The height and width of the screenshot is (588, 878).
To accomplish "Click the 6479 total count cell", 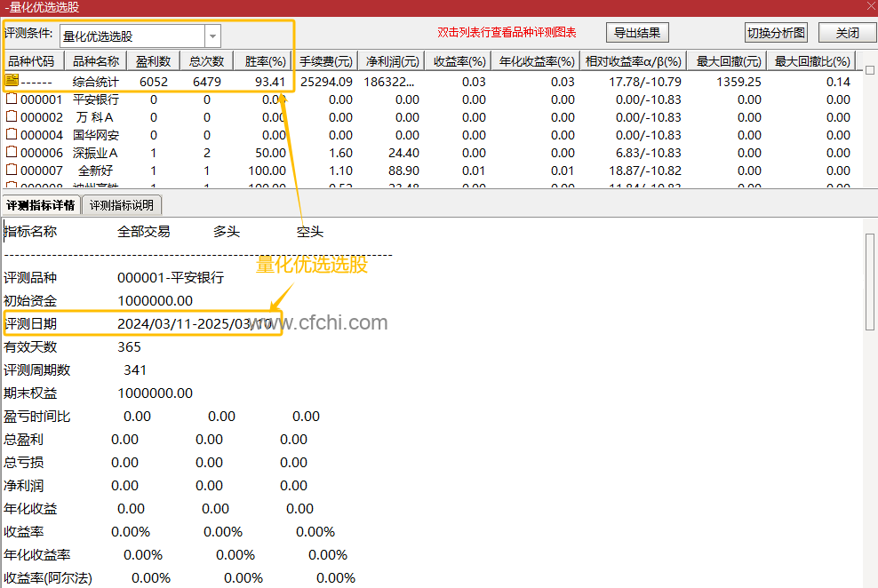I will coord(207,82).
